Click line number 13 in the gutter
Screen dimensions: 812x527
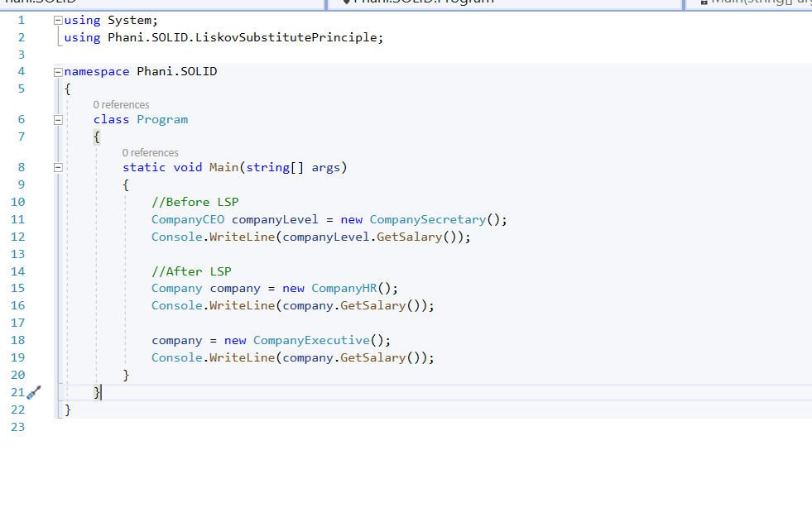click(18, 254)
